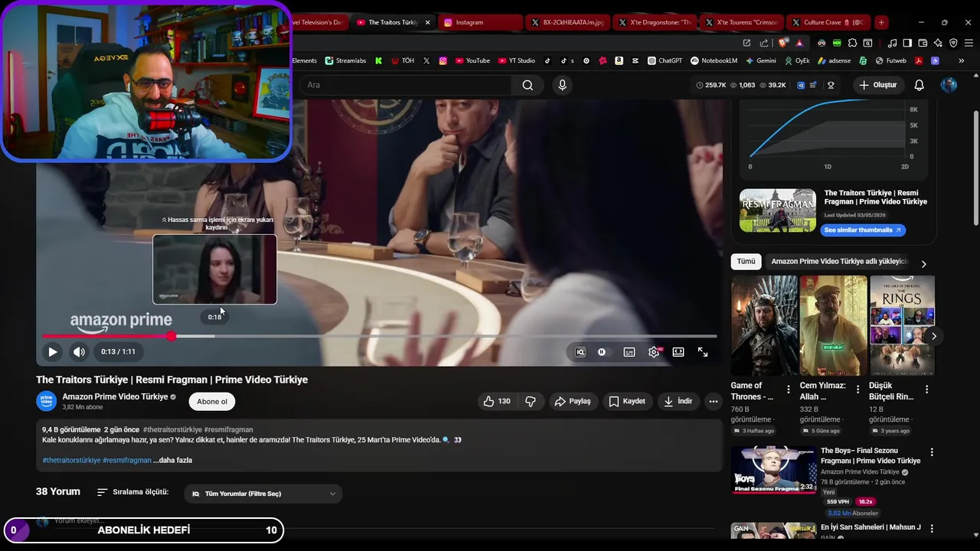The height and width of the screenshot is (551, 980).
Task: Open Sıralama ölçütü sort menu
Action: click(x=132, y=492)
